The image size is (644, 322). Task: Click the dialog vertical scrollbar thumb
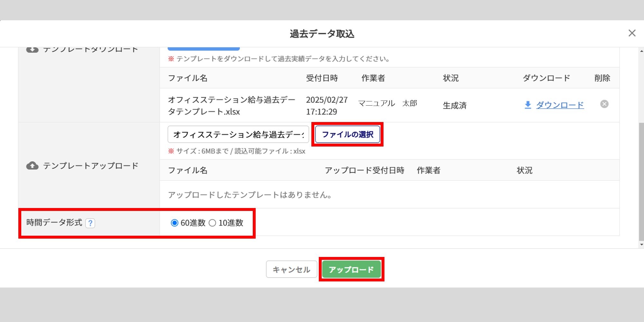[641, 181]
